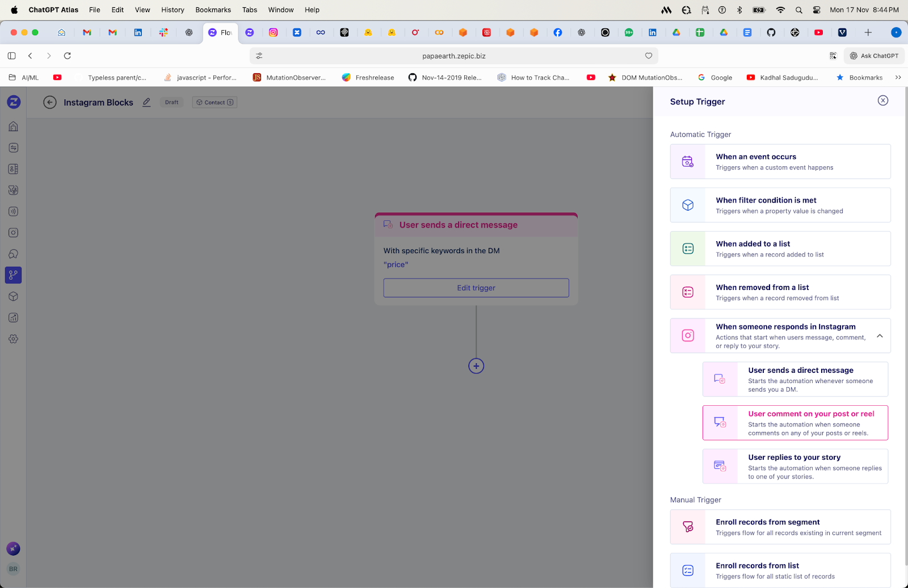Click the BR user avatar in the sidebar
Viewport: 908px width, 588px height.
13,569
